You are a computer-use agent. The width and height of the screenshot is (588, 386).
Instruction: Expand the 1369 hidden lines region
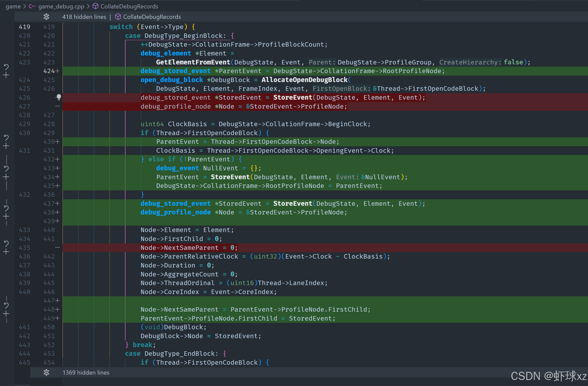pos(46,372)
